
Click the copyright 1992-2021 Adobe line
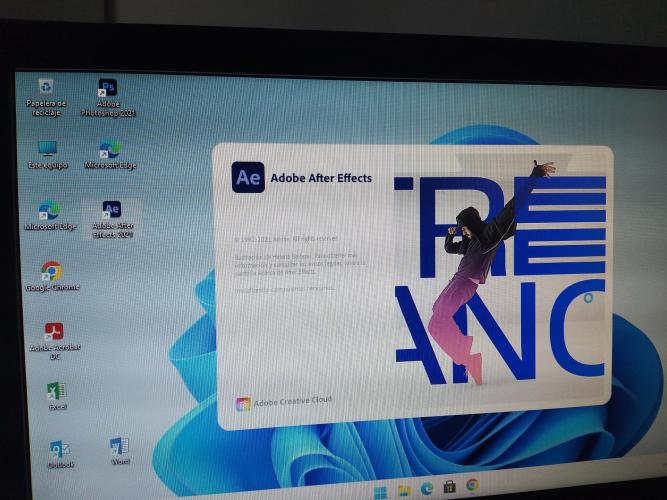(286, 239)
